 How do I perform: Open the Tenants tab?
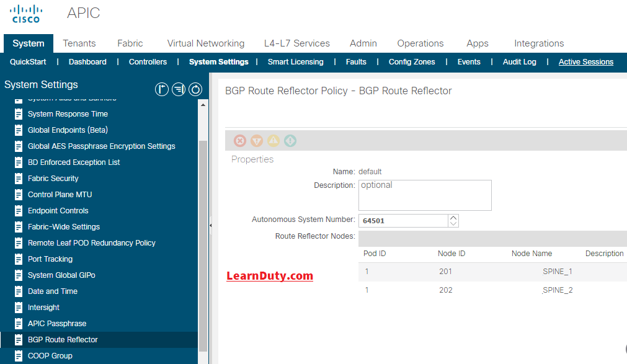pos(79,43)
